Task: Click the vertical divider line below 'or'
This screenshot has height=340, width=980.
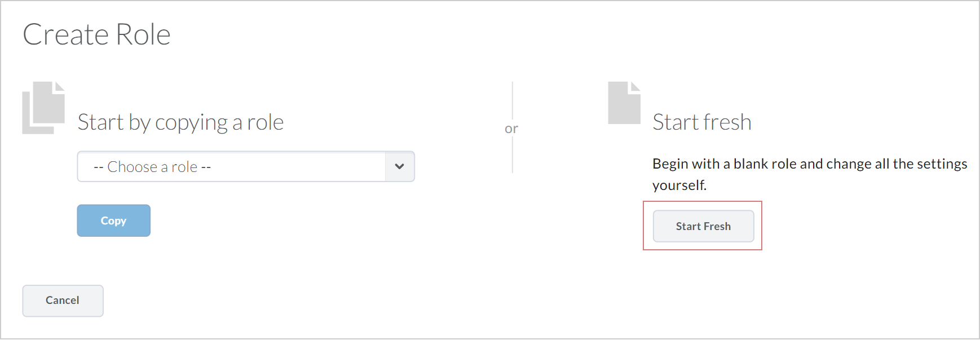Action: (x=512, y=154)
